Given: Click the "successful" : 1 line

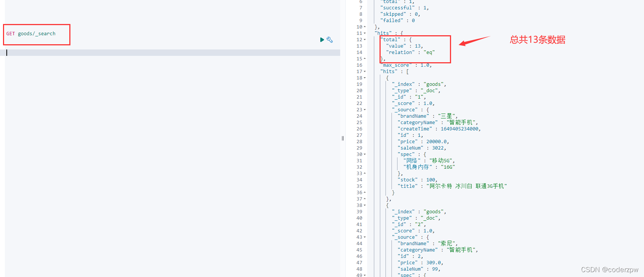Looking at the screenshot, I should click(x=405, y=8).
